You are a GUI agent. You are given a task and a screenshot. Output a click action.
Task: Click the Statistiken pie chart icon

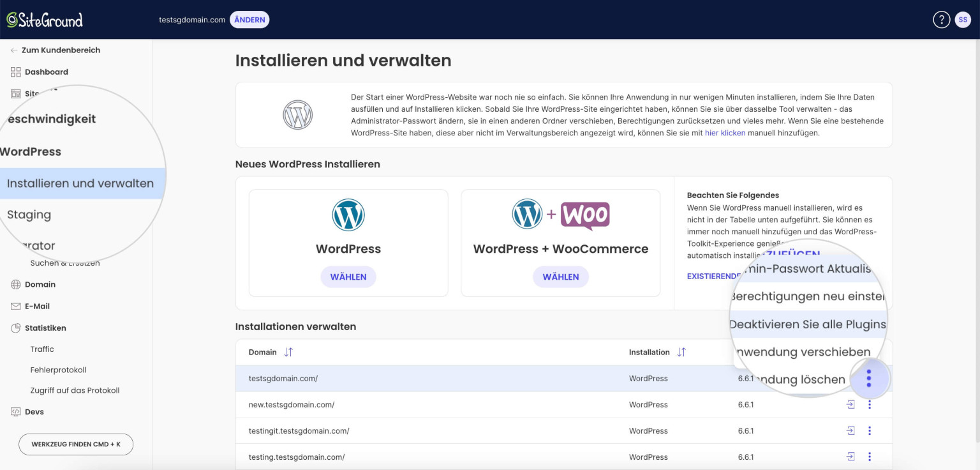(16, 328)
